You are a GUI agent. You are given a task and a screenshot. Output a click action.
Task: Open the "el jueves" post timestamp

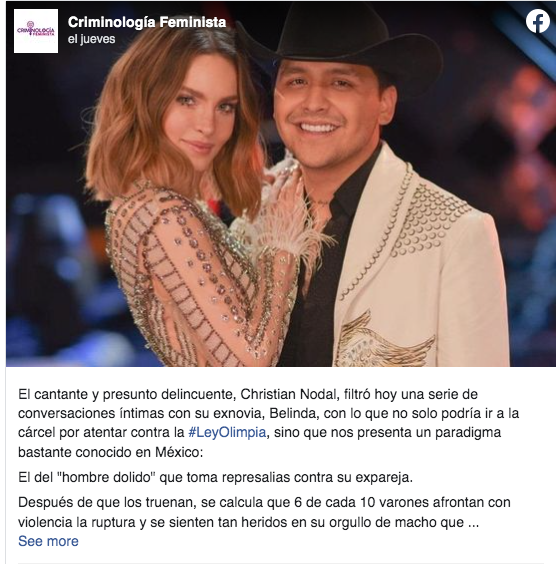tap(91, 39)
